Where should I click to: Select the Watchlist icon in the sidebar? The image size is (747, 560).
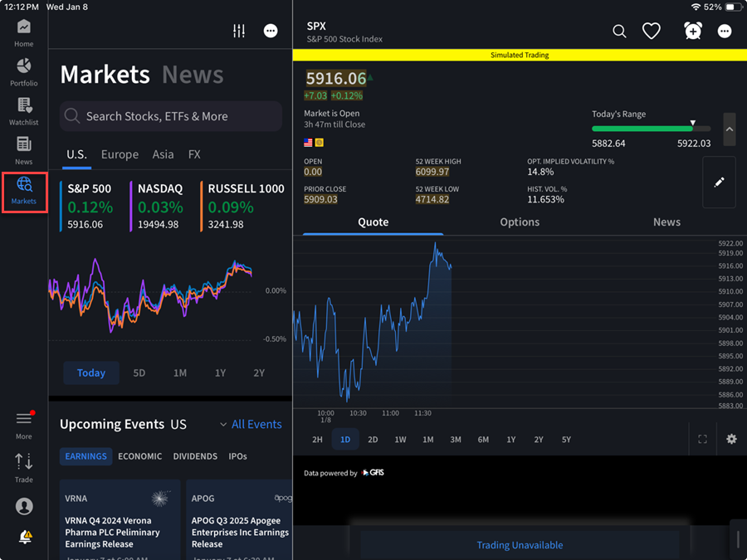(24, 110)
